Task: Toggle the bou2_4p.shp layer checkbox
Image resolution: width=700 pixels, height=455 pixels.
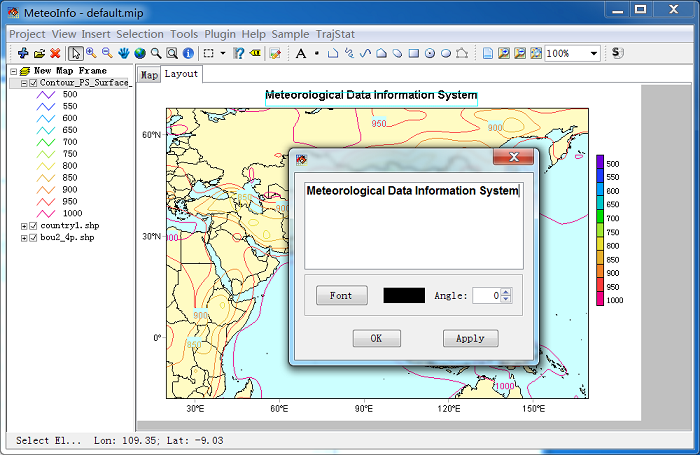Action: click(34, 238)
